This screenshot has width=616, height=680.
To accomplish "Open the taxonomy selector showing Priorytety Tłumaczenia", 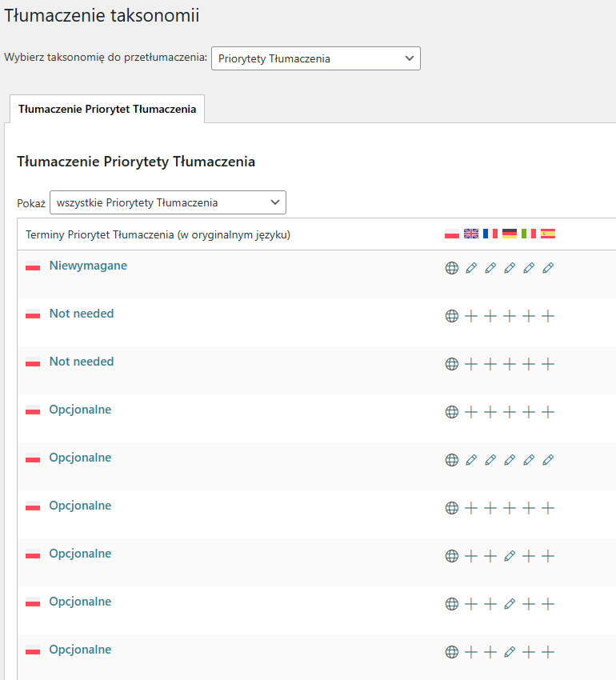I will 315,58.
